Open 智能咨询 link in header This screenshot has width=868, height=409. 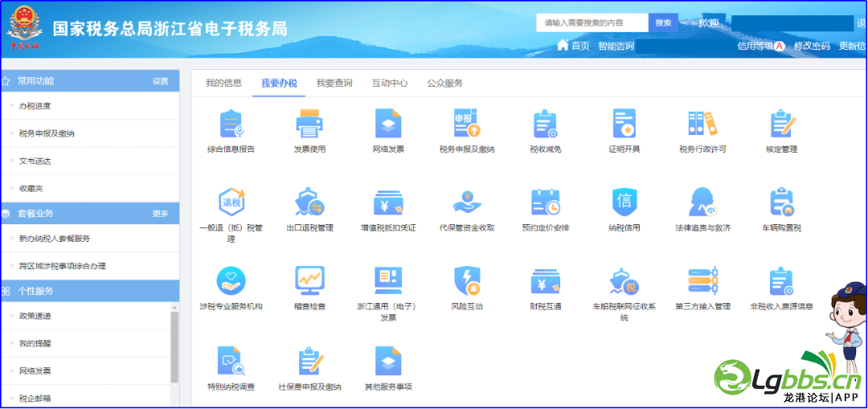(616, 46)
